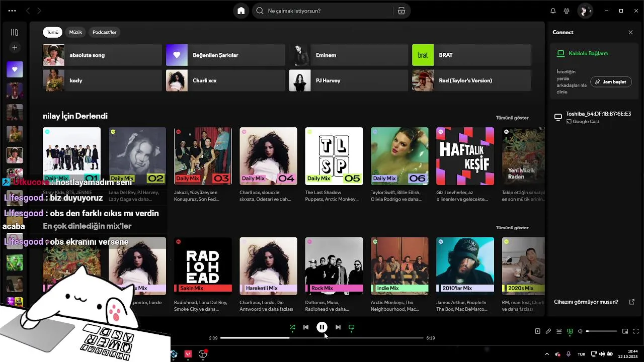Open the three-dot menu at top left
The image size is (644, 362).
[12, 11]
